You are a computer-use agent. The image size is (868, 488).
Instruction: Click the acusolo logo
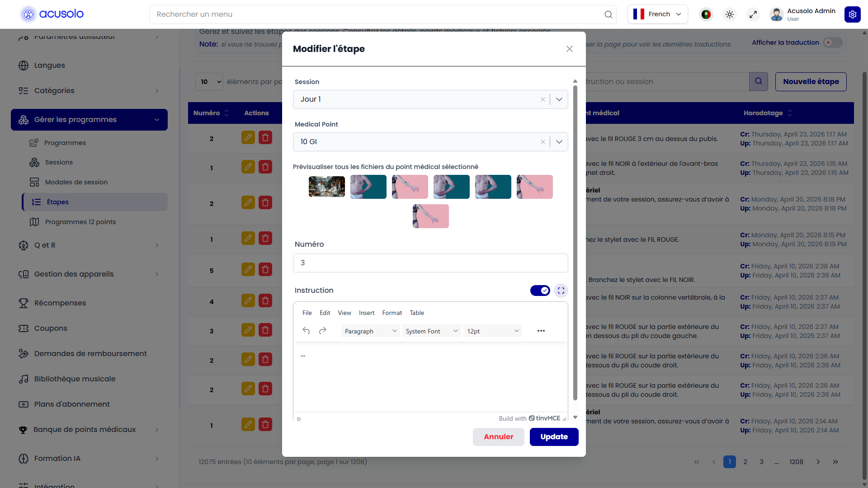click(x=52, y=14)
